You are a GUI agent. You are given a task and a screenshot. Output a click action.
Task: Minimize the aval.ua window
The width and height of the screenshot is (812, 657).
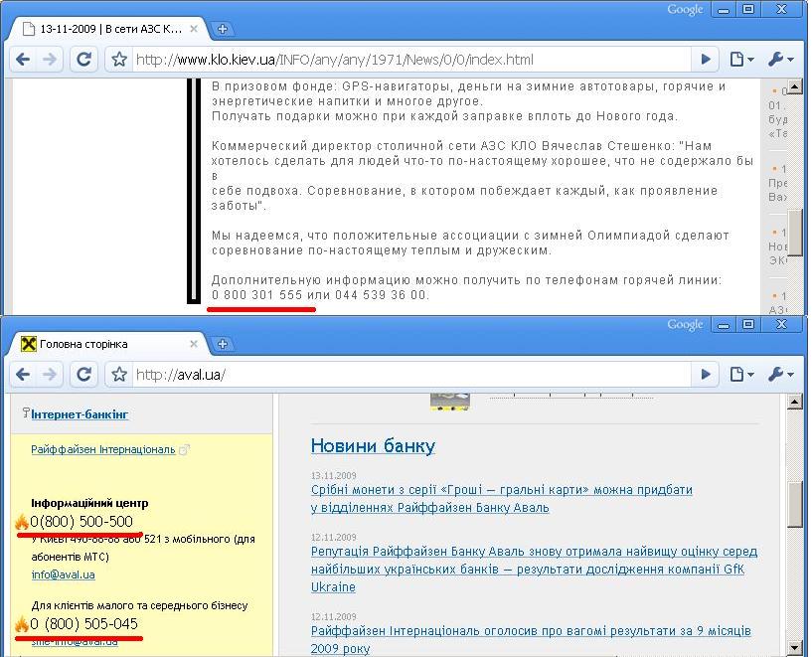[724, 325]
